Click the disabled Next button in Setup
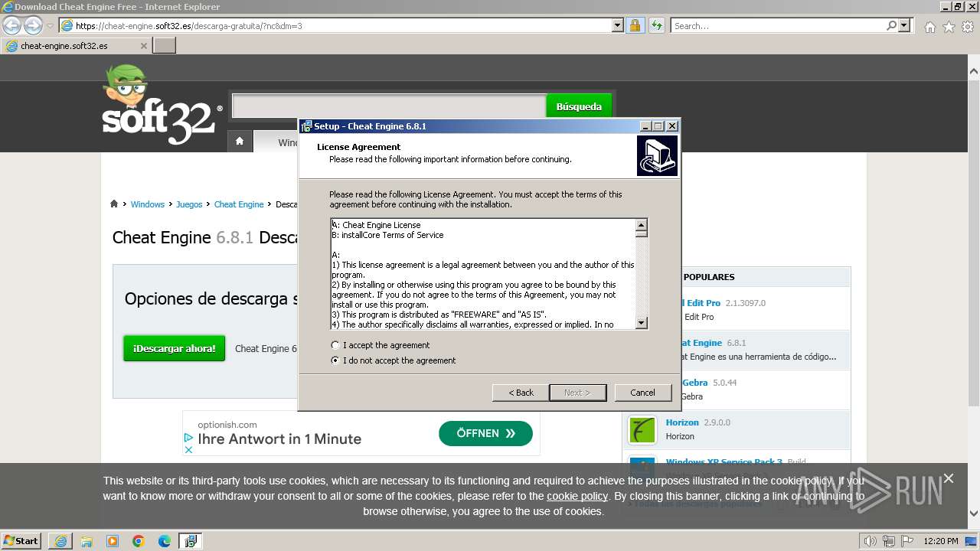The height and width of the screenshot is (551, 980). [x=577, y=393]
